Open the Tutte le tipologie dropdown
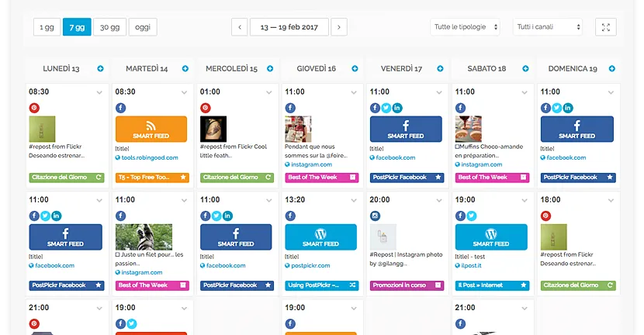This screenshot has height=335, width=644. (465, 27)
